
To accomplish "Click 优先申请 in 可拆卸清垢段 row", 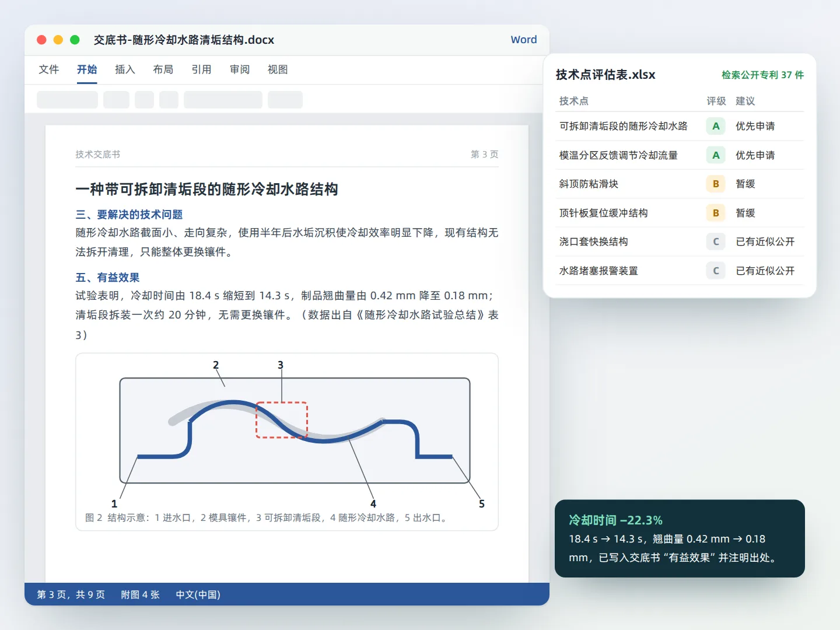I will (755, 126).
